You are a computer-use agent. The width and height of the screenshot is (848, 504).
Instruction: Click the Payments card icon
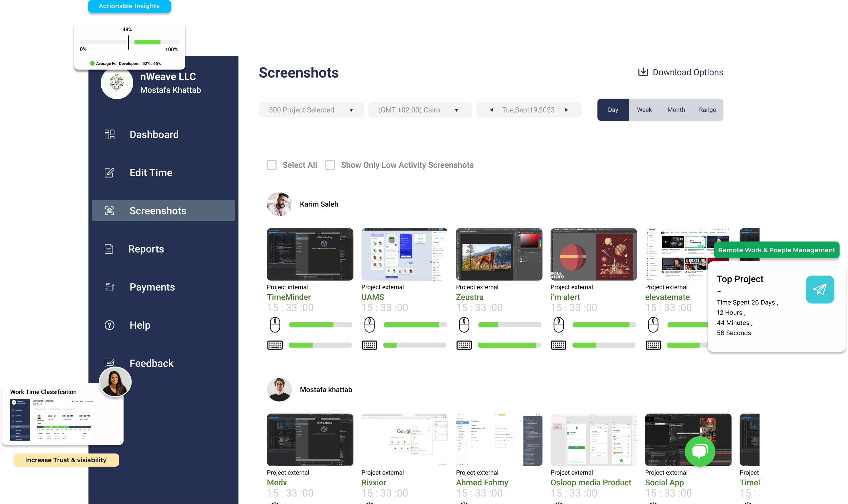109,287
